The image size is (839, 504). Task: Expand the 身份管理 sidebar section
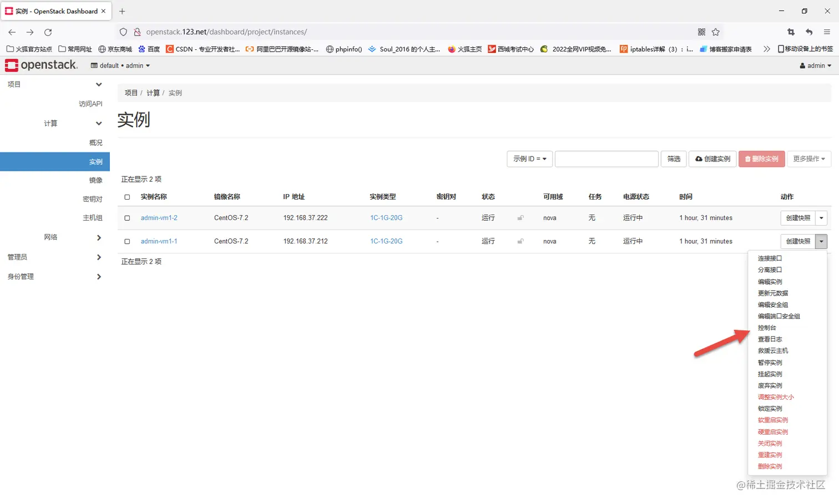tap(99, 277)
